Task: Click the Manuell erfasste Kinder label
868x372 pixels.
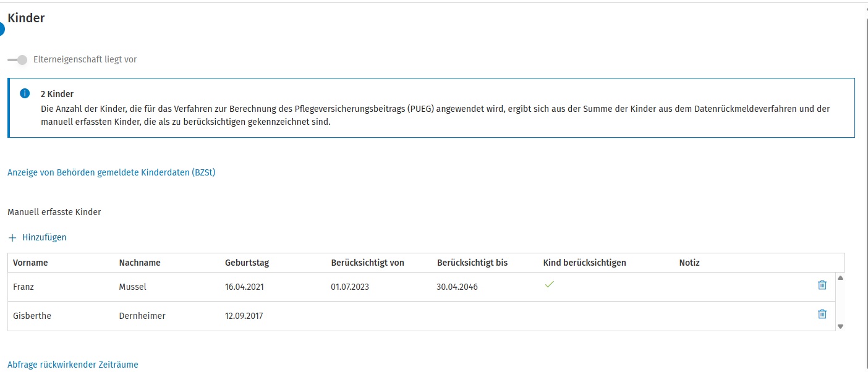Action: tap(54, 212)
